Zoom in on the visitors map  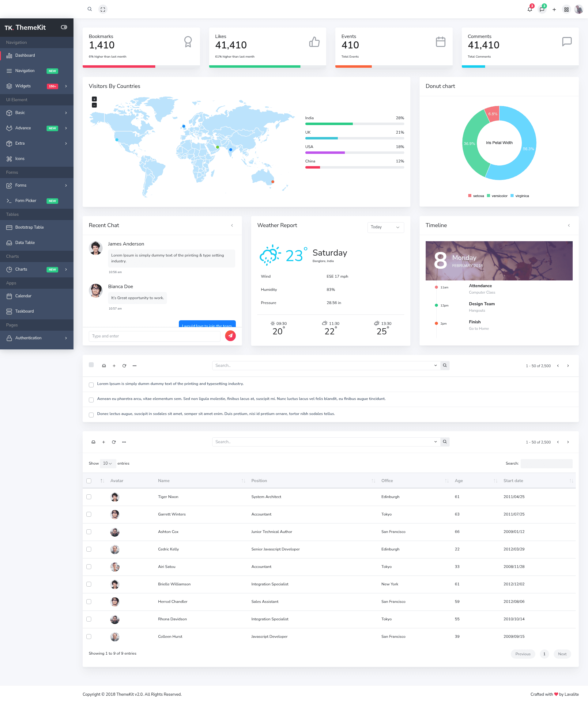pyautogui.click(x=94, y=99)
